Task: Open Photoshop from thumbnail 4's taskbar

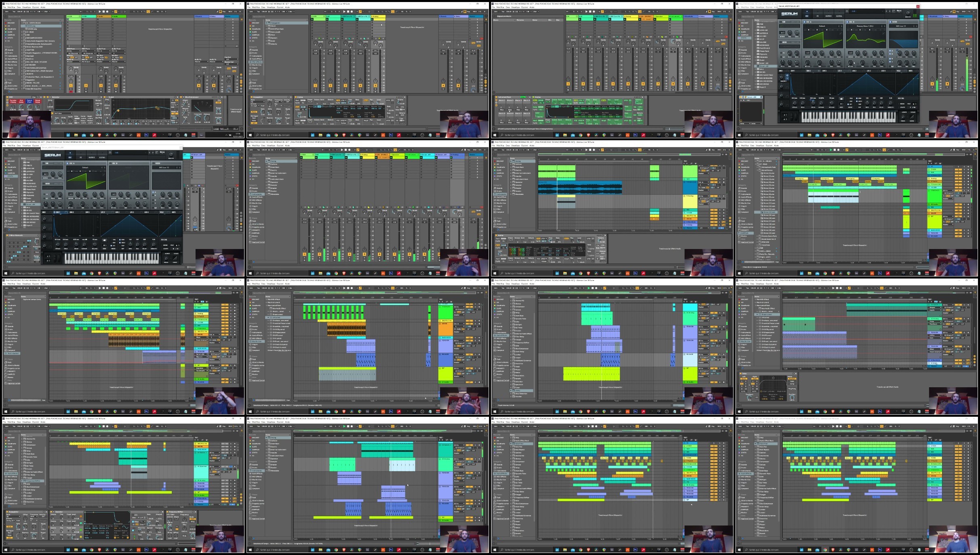Action: (880, 135)
